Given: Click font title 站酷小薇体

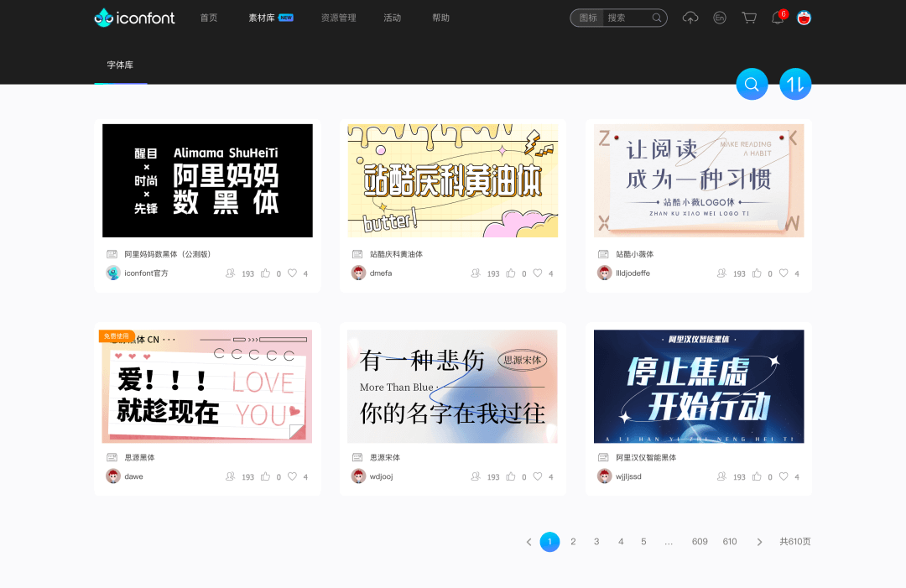Looking at the screenshot, I should [x=634, y=254].
